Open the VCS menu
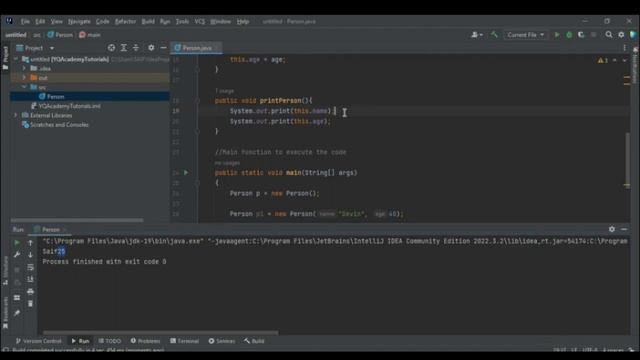Image resolution: width=640 pixels, height=360 pixels. pos(200,21)
